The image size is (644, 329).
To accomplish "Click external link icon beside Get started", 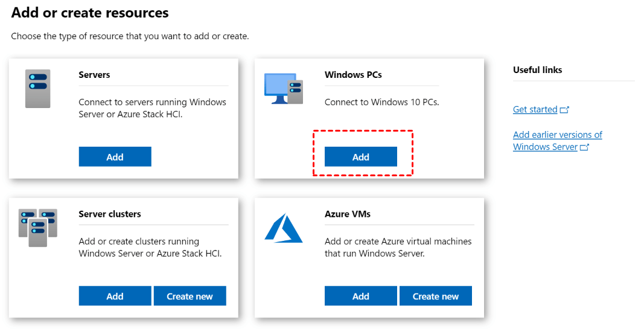I will (565, 110).
